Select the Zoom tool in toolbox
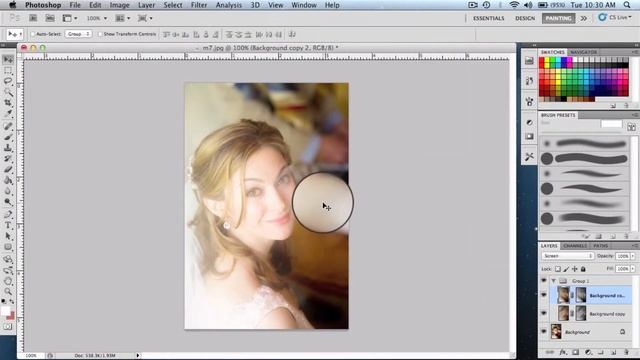The width and height of the screenshot is (640, 360). click(x=8, y=291)
